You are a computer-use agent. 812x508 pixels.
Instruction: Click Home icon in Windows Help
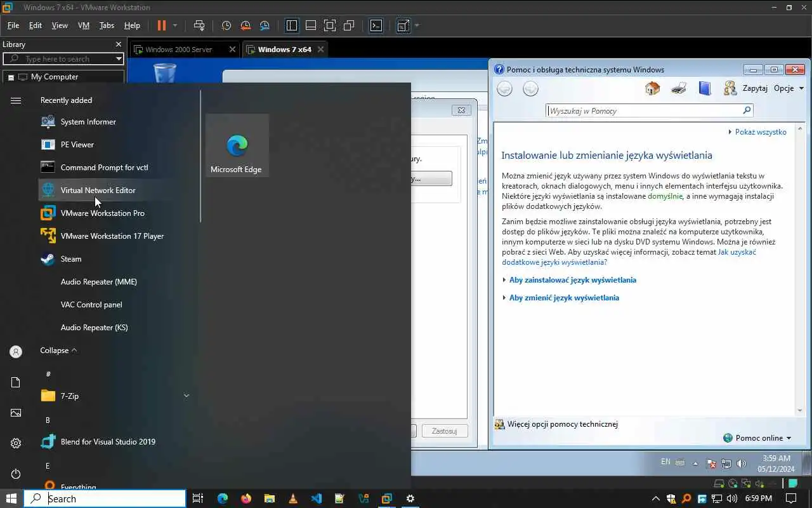(652, 88)
